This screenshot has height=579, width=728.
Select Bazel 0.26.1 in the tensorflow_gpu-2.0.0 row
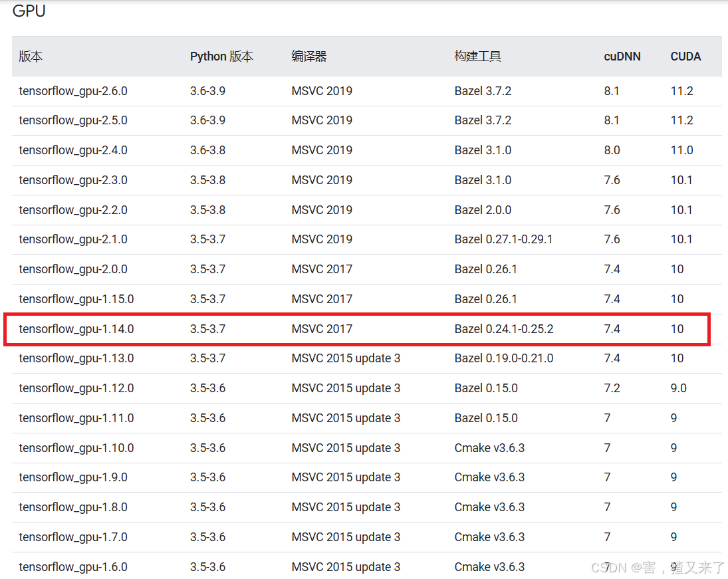[x=485, y=269]
